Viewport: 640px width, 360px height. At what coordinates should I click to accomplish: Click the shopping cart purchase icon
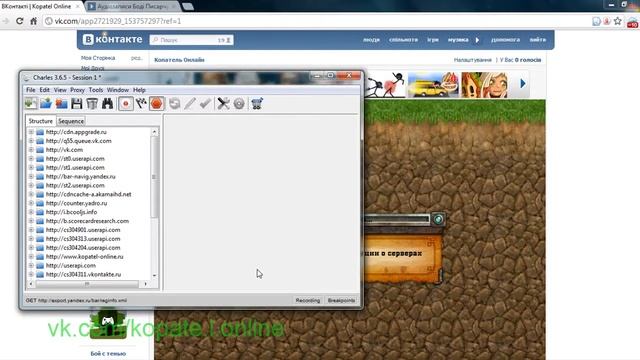[257, 104]
